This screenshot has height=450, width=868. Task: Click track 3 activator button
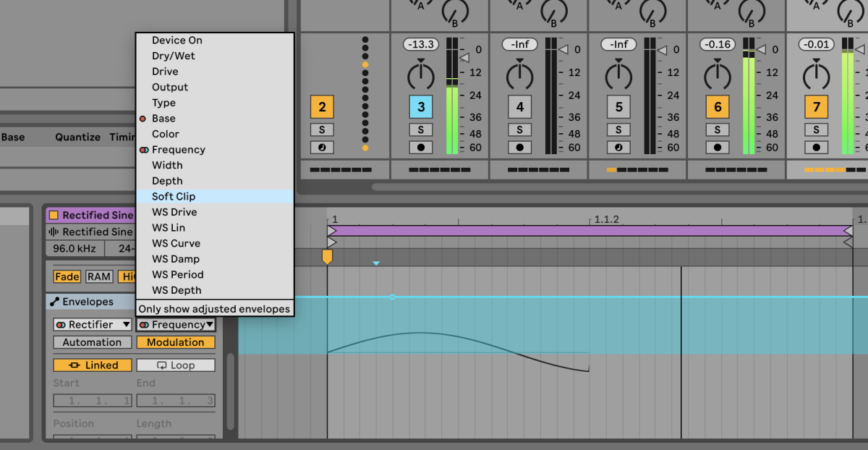(421, 107)
